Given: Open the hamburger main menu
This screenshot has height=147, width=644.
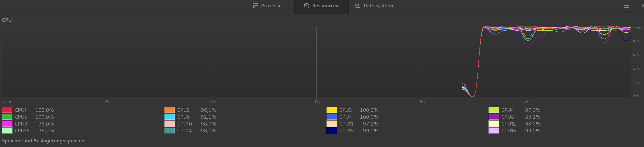Looking at the screenshot, I should point(626,6).
